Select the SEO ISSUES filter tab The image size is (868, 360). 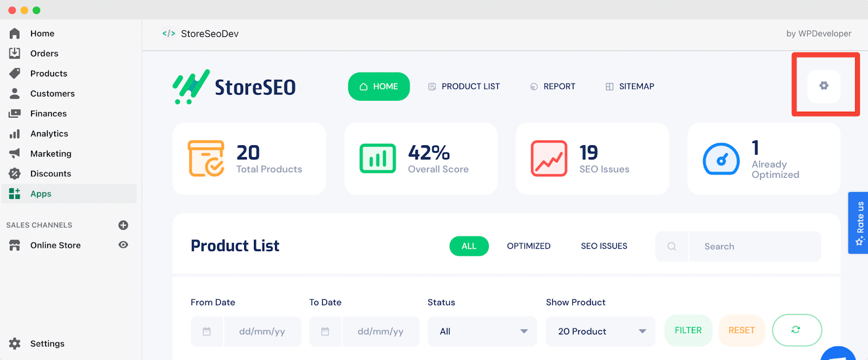pyautogui.click(x=604, y=246)
